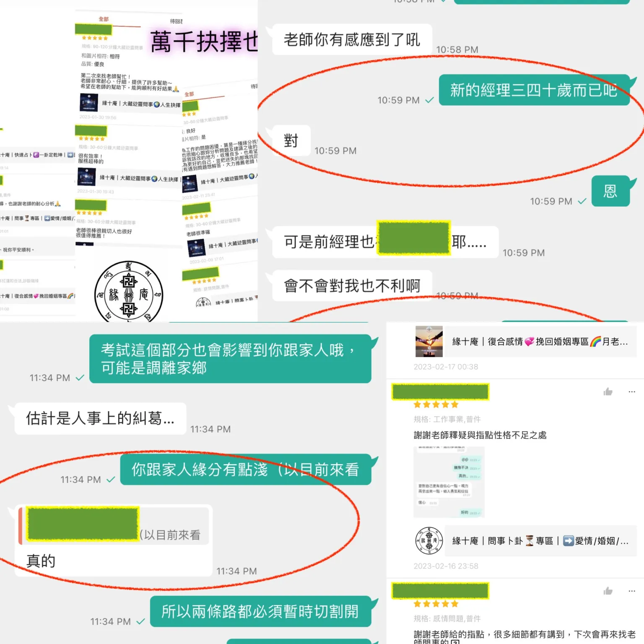
Task: Tap the green 恩 message bubble
Action: pos(610,191)
